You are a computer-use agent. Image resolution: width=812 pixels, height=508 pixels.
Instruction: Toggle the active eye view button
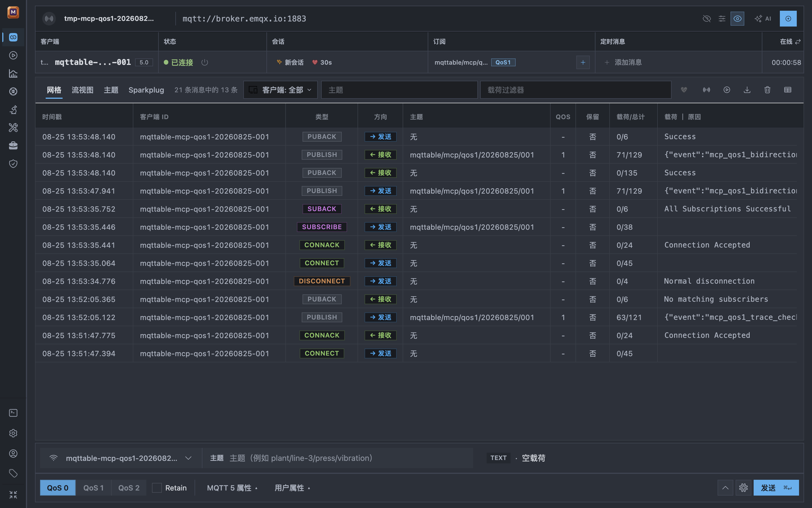tap(737, 18)
